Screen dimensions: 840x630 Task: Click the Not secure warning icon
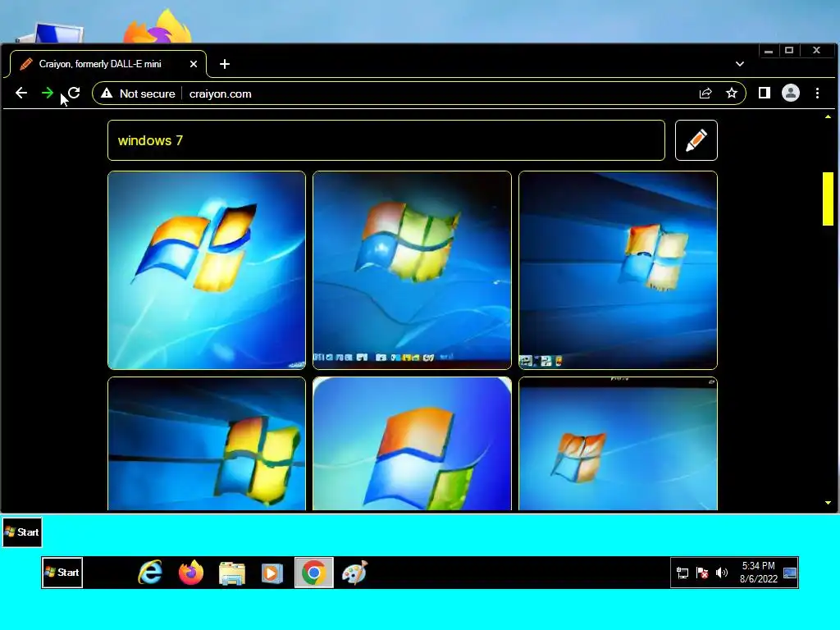(x=107, y=94)
